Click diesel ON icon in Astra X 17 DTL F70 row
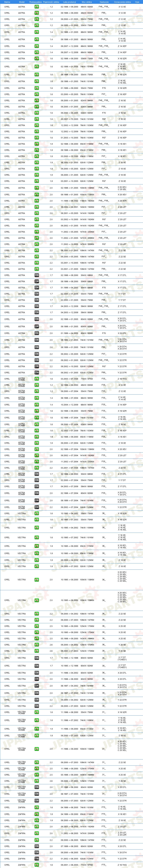The image size is (143, 868). 37,288
